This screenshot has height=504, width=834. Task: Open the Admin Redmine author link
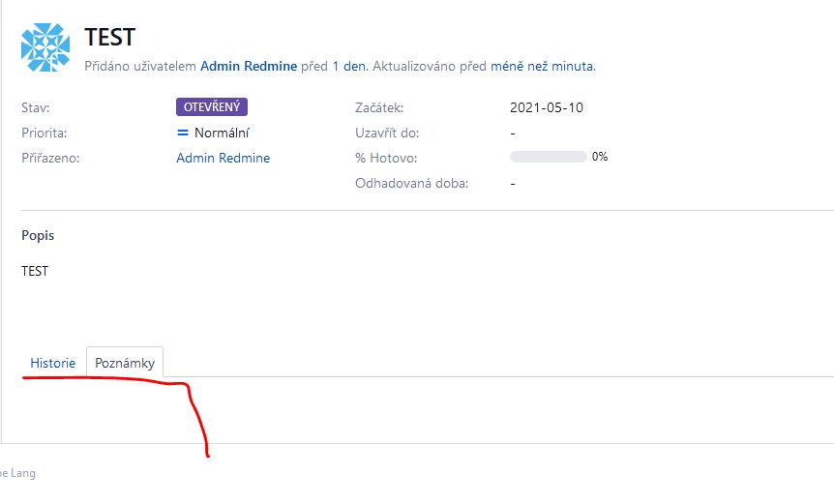pos(249,67)
